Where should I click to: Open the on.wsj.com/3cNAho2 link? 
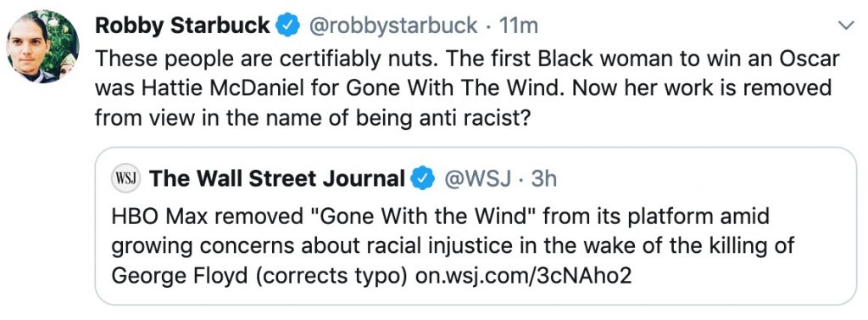coord(523,276)
